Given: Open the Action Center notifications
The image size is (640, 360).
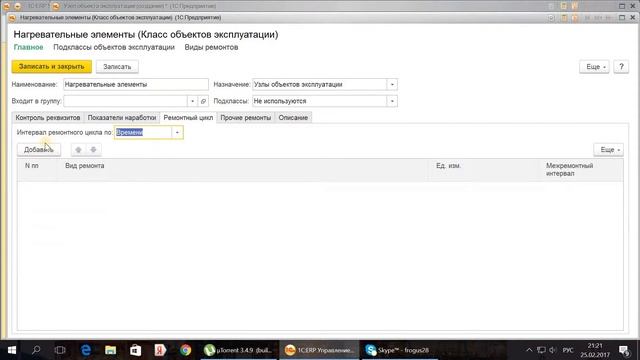Looking at the screenshot, I should point(624,350).
